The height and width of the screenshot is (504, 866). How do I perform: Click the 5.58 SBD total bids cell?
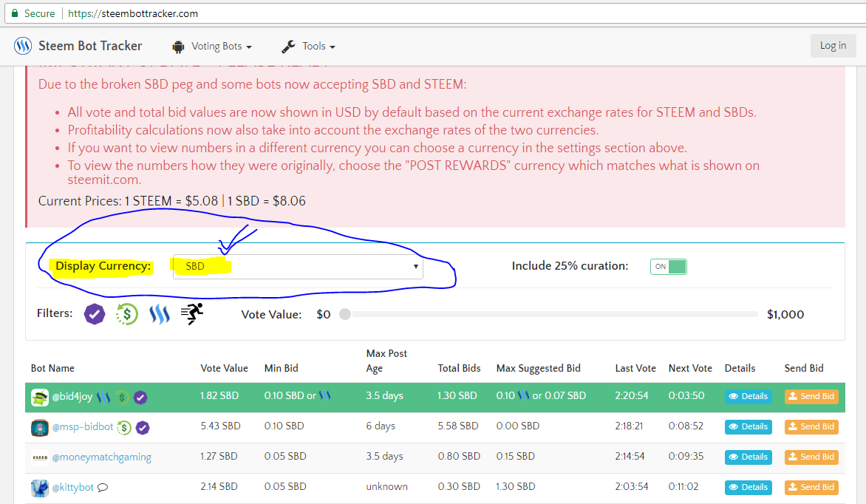pyautogui.click(x=457, y=426)
